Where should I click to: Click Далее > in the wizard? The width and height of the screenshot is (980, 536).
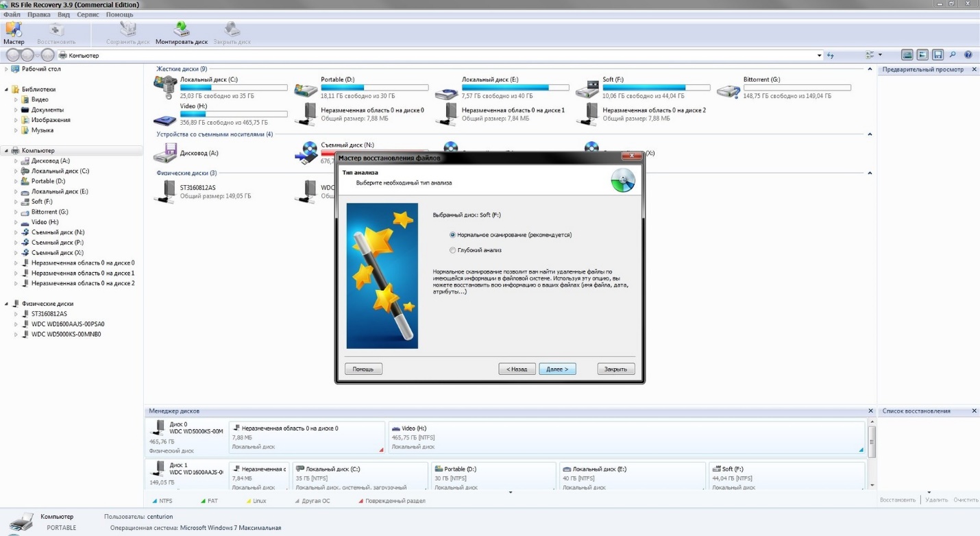(557, 369)
